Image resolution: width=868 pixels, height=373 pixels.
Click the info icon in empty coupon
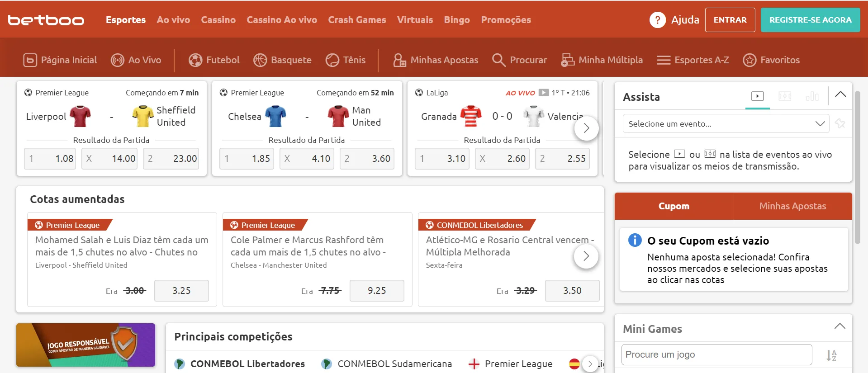[635, 240]
